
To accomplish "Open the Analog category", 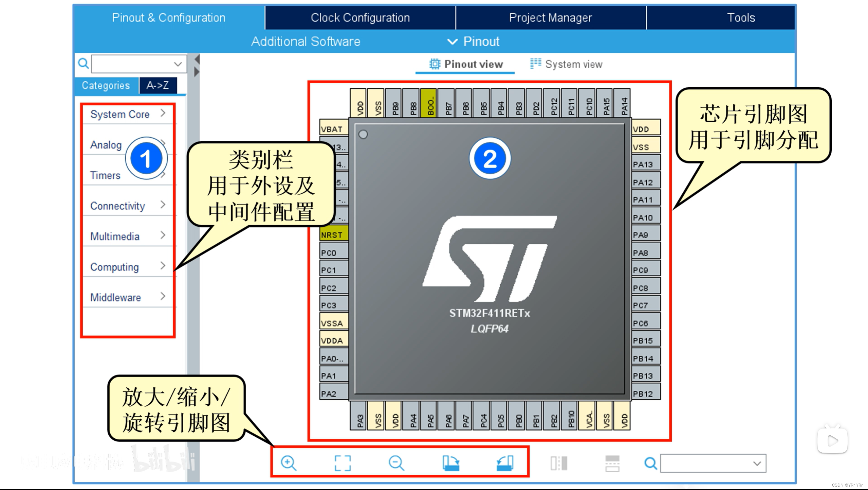I will click(106, 145).
